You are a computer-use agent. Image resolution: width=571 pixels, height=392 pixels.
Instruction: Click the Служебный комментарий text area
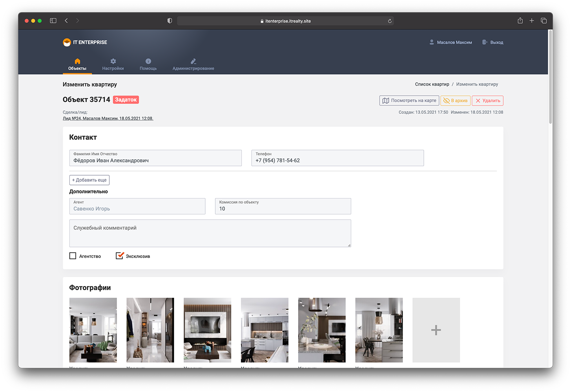tap(210, 233)
